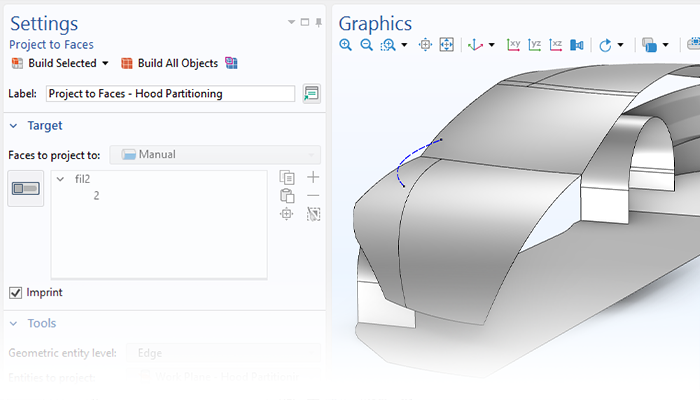Activate Zoom Box tool
Screen dimensions: 700x400
388,45
